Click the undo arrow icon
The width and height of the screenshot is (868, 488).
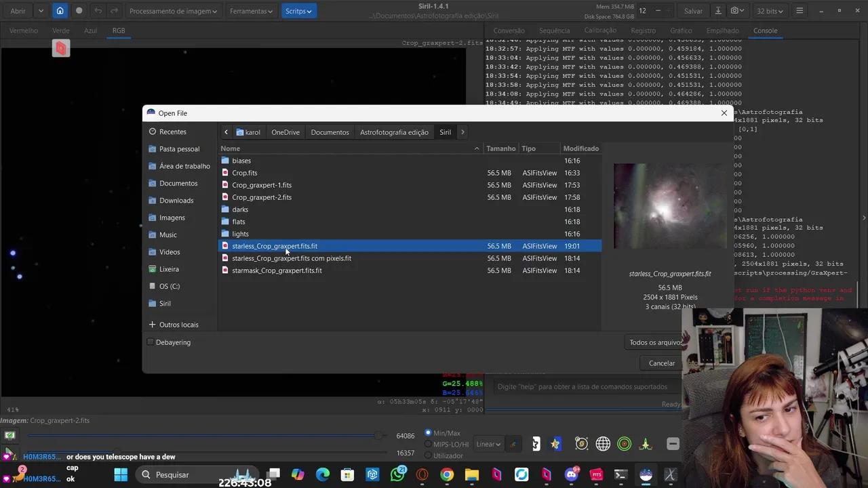pos(98,11)
